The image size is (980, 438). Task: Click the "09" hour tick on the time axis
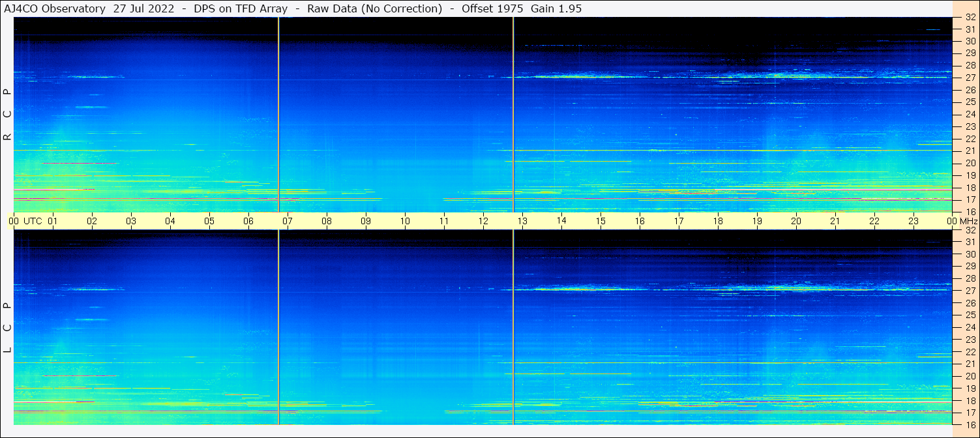(x=366, y=221)
